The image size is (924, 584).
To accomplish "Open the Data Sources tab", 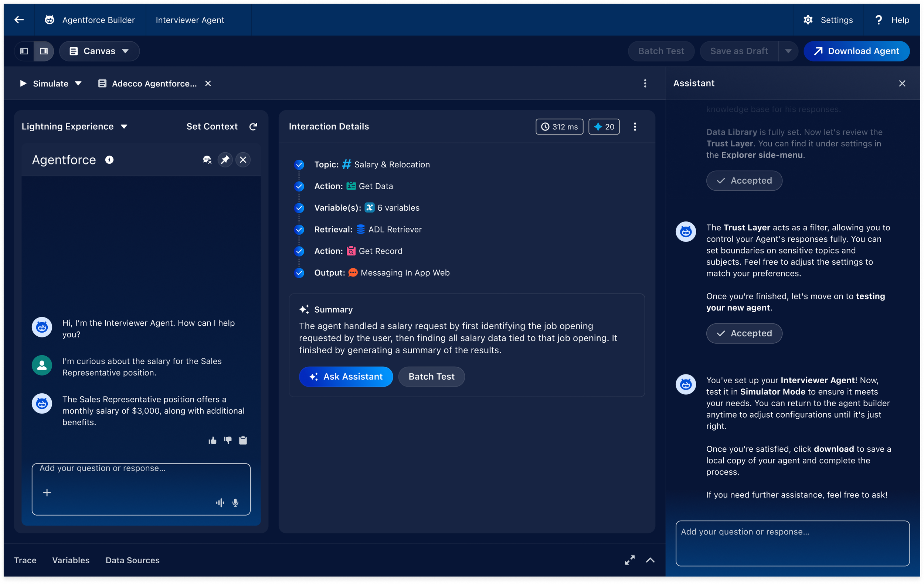I will (132, 560).
